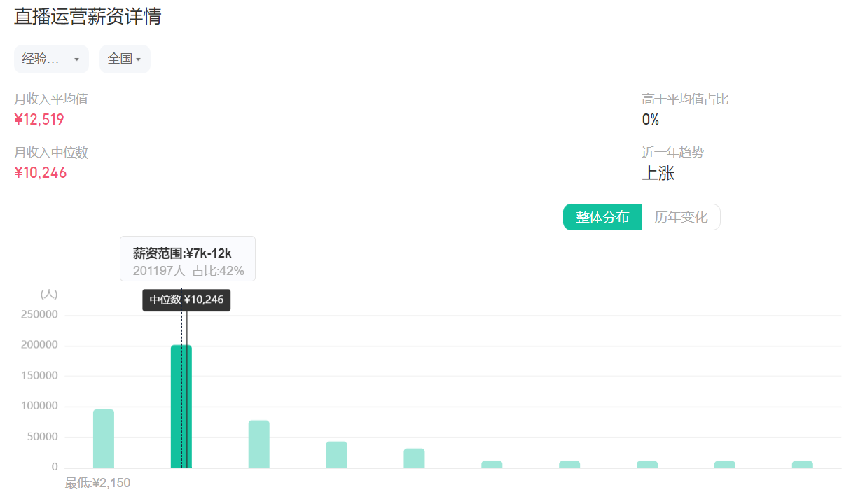Click the 中位数 ¥10,246 marker label
Image resolution: width=858 pixels, height=504 pixels.
coord(186,300)
